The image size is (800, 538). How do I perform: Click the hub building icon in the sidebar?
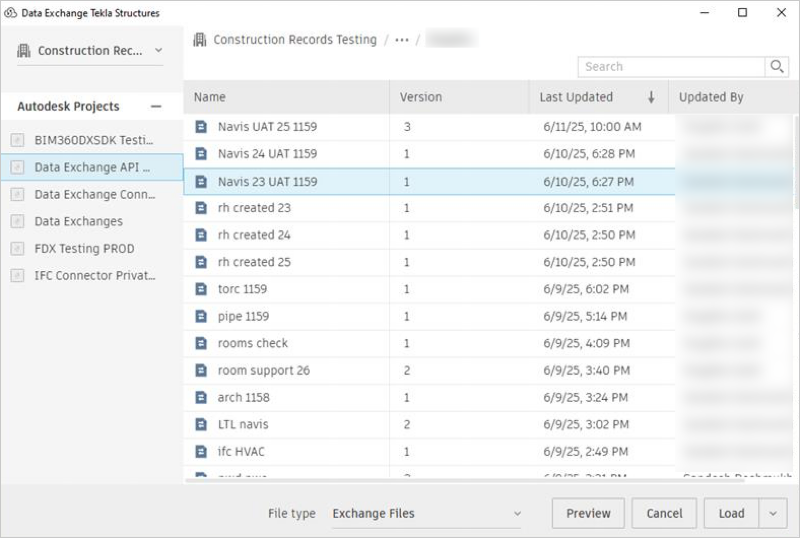[23, 51]
